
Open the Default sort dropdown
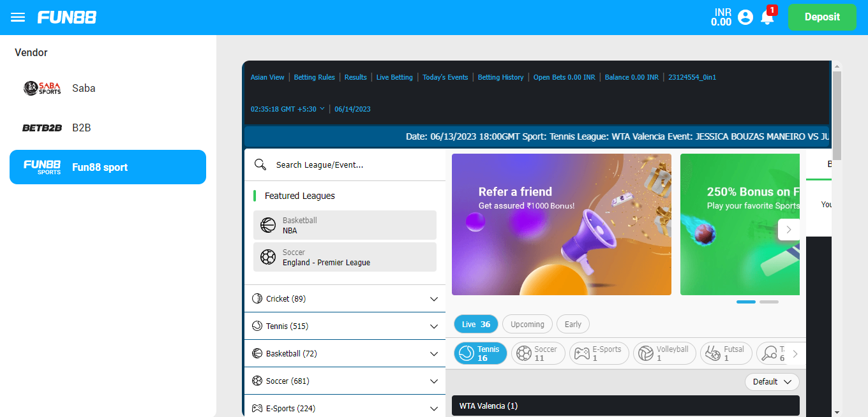click(x=772, y=382)
